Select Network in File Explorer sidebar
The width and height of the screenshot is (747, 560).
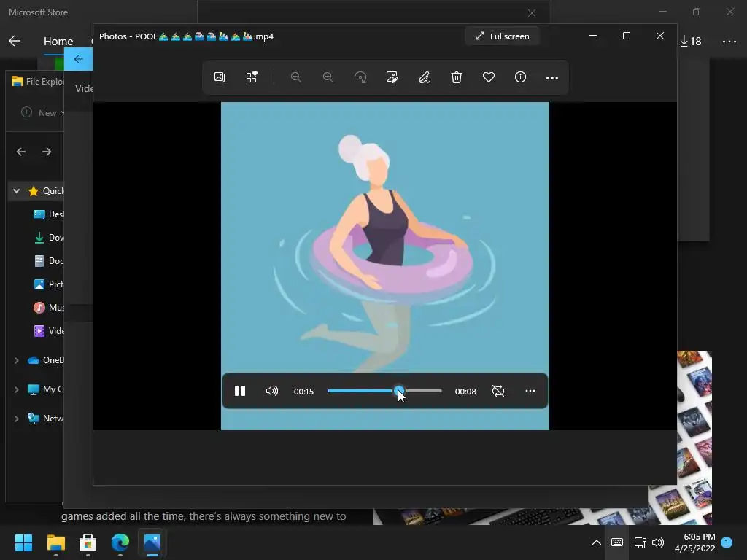point(46,419)
